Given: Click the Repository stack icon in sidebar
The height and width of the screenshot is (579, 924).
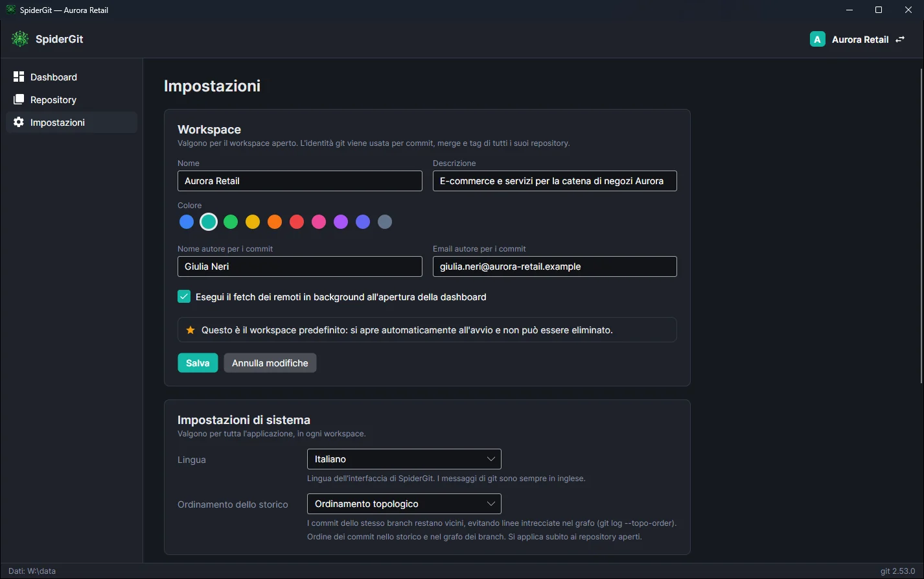Looking at the screenshot, I should (x=19, y=99).
